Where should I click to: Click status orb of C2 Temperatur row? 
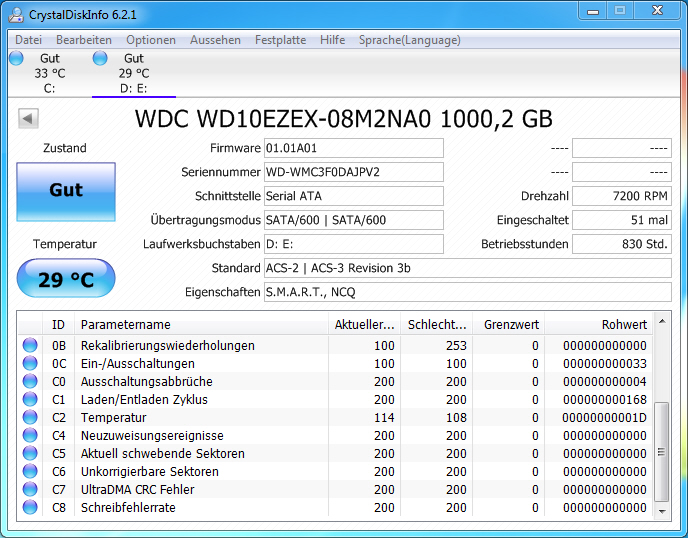(30, 417)
